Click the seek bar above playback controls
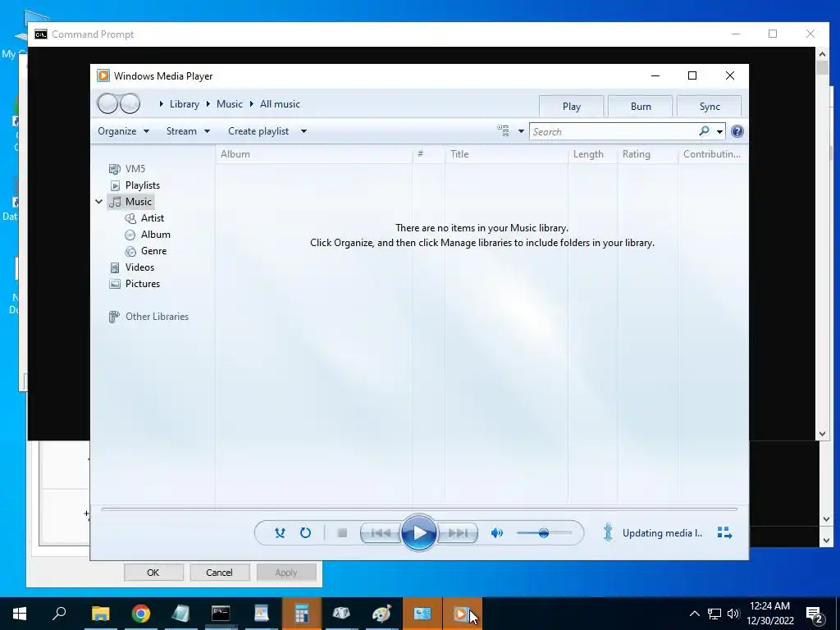This screenshot has width=840, height=630. click(419, 509)
